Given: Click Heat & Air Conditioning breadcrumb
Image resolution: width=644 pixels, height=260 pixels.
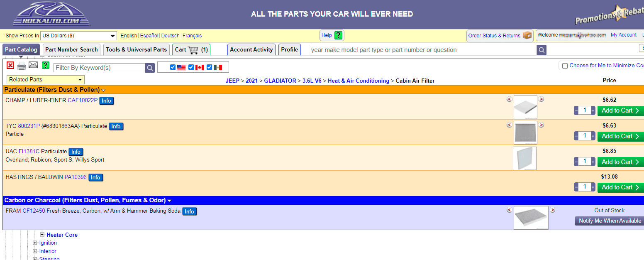Looking at the screenshot, I should (359, 81).
